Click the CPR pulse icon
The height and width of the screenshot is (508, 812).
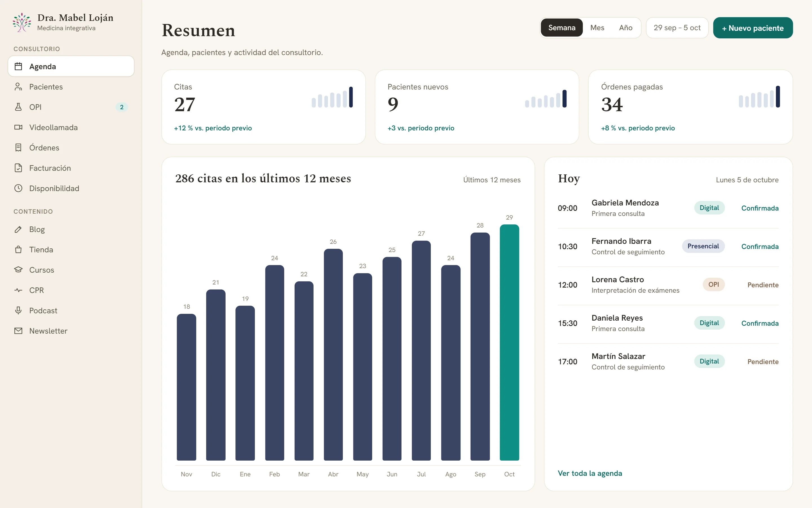click(x=18, y=290)
